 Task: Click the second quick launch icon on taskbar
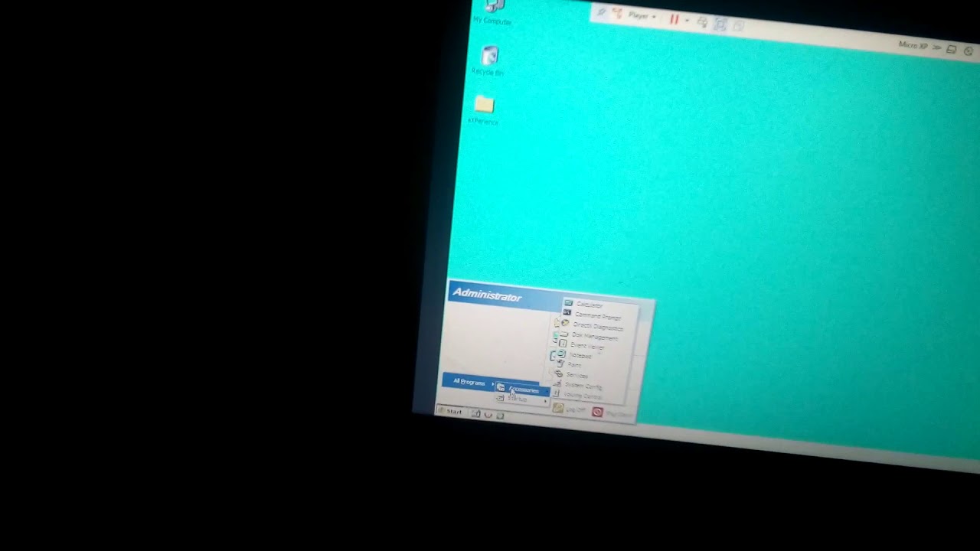click(x=488, y=414)
